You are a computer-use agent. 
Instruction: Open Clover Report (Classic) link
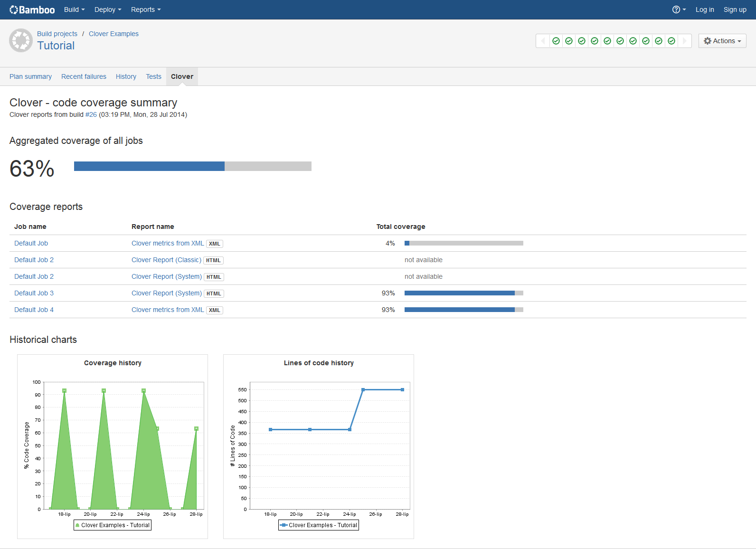(166, 260)
